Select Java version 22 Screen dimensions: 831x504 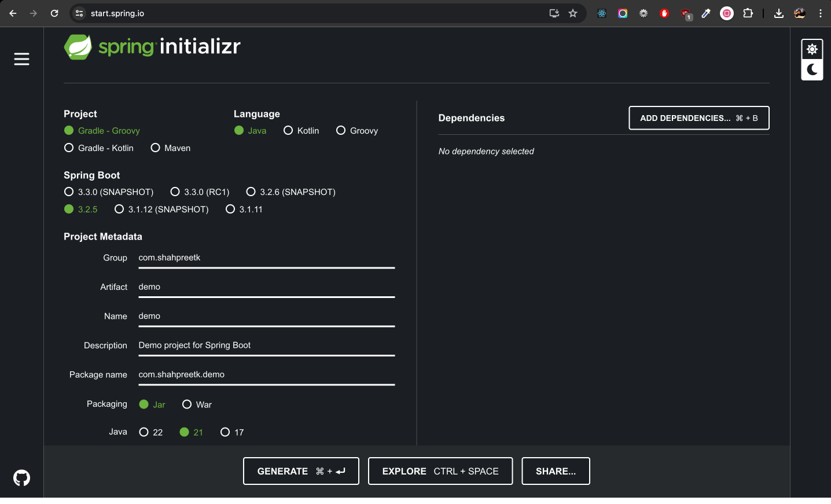151,432
